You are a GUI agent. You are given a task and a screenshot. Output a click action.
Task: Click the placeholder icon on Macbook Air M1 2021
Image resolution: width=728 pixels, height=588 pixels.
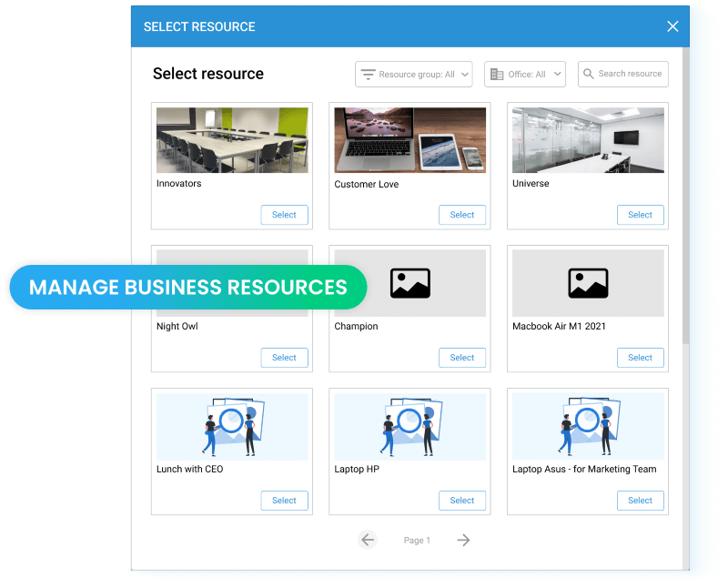pos(587,282)
